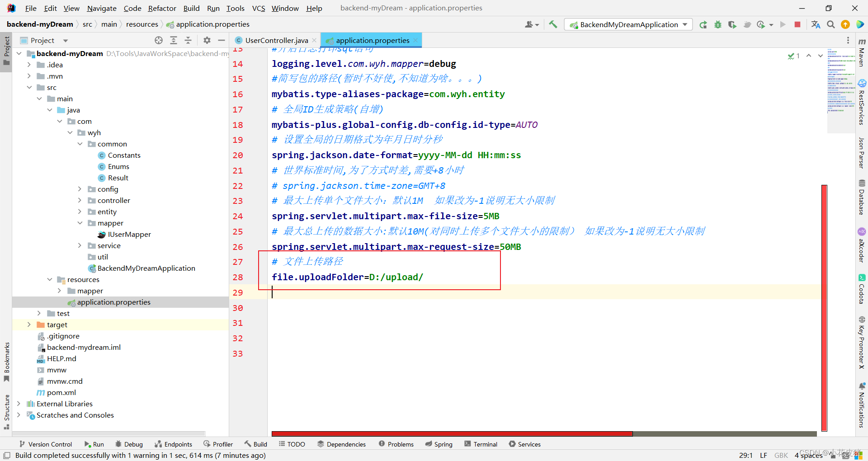Start debugging with the green bug icon
This screenshot has height=461, width=868.
(718, 24)
